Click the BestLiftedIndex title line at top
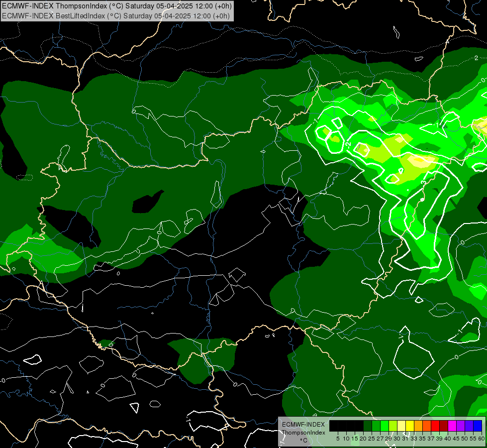 [116, 15]
